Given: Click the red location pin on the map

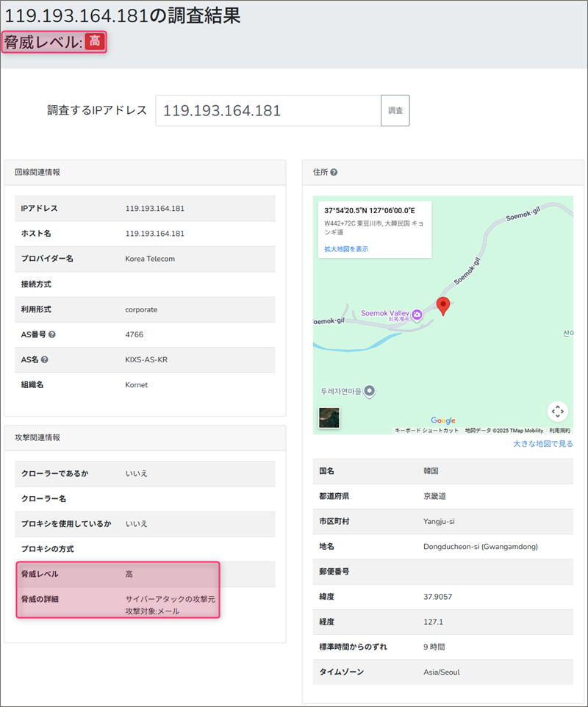Looking at the screenshot, I should 442,306.
